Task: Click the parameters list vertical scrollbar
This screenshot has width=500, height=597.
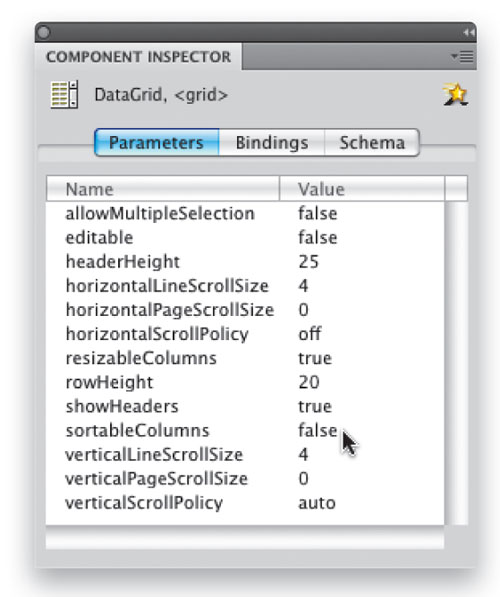Action: click(x=456, y=363)
